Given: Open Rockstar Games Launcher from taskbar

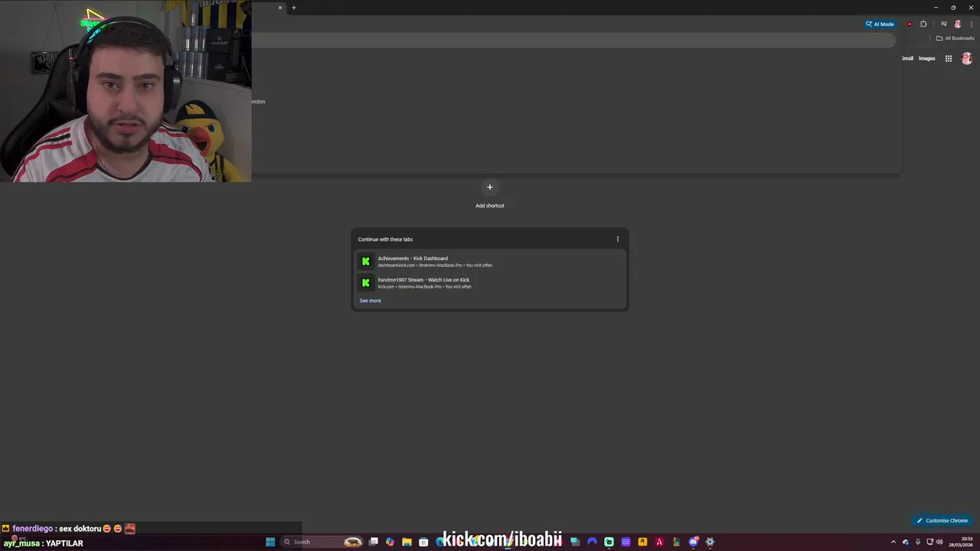Looking at the screenshot, I should click(642, 542).
